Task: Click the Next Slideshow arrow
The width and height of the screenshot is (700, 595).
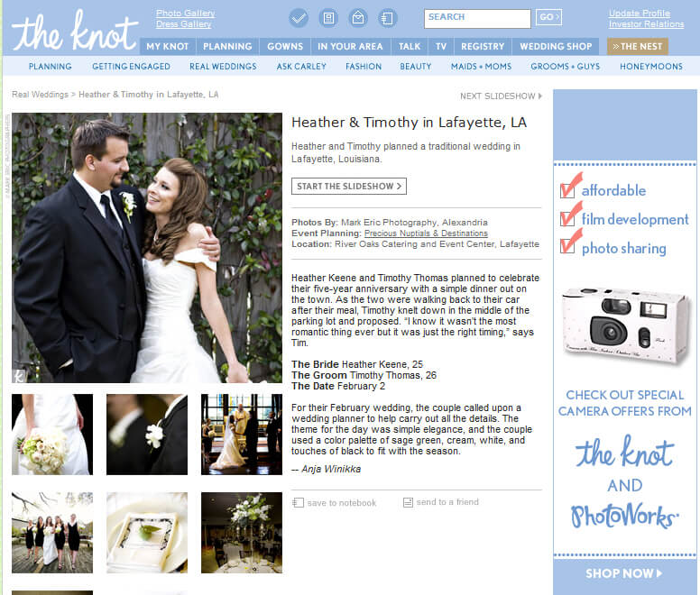Action: 539,96
